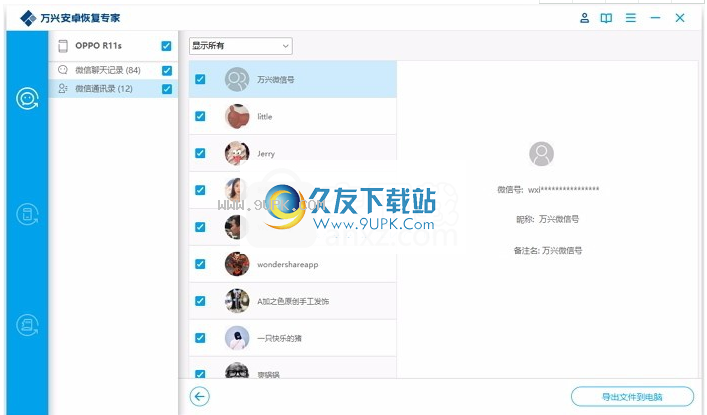
Task: Toggle OPPO R11s device checkbox
Action: pos(166,46)
